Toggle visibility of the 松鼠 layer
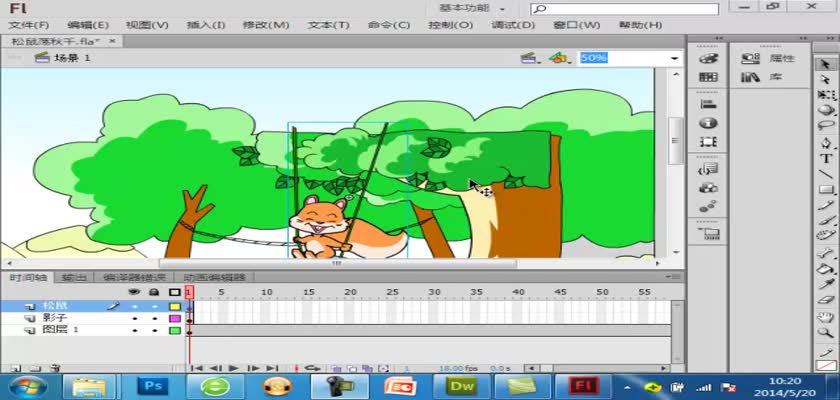840x400 pixels. [x=134, y=306]
